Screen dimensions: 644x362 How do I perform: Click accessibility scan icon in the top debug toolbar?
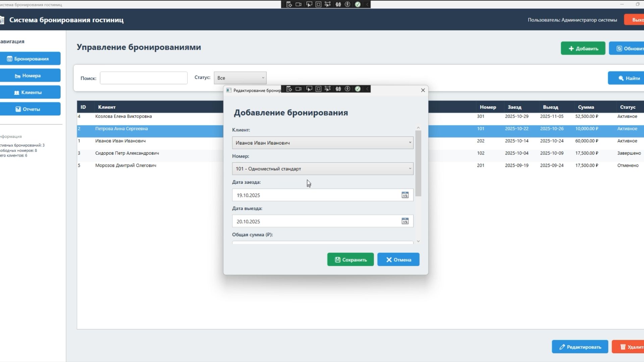[347, 4]
